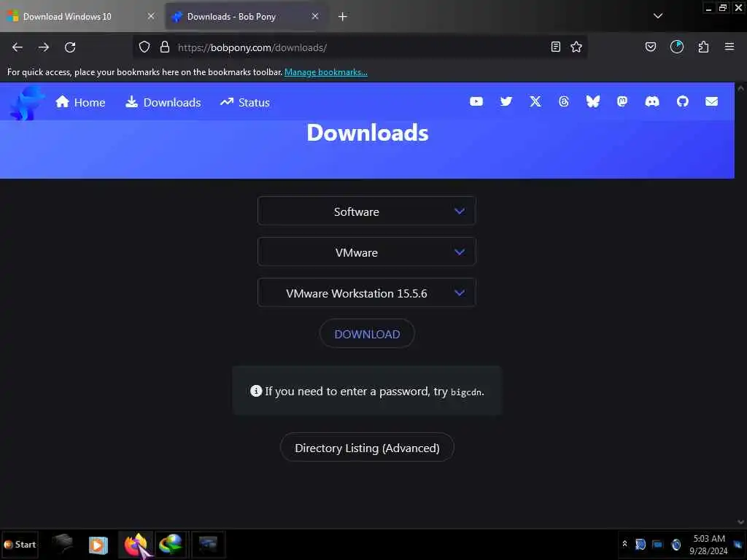Open the Firefox profile/account icon
747x560 pixels.
click(x=676, y=47)
